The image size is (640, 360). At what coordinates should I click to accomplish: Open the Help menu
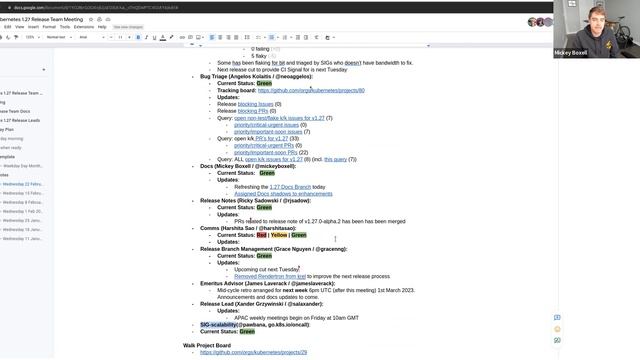coord(102,27)
